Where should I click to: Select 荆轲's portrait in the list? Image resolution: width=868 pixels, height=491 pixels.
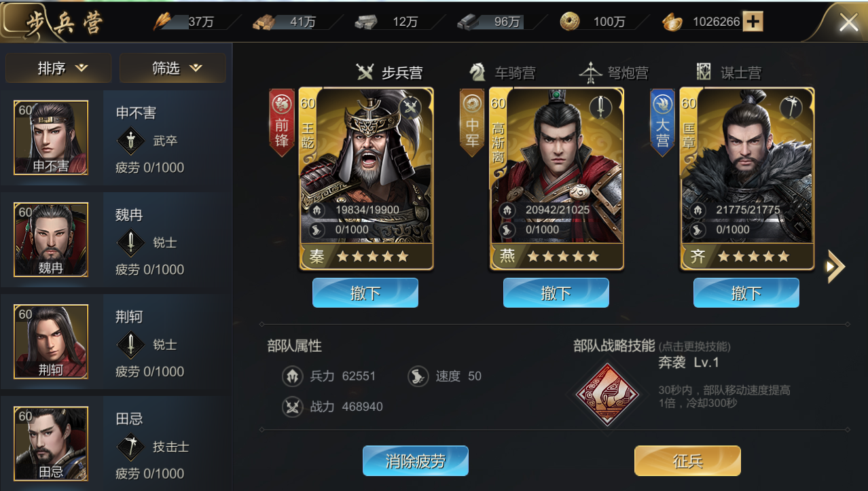pos(51,342)
